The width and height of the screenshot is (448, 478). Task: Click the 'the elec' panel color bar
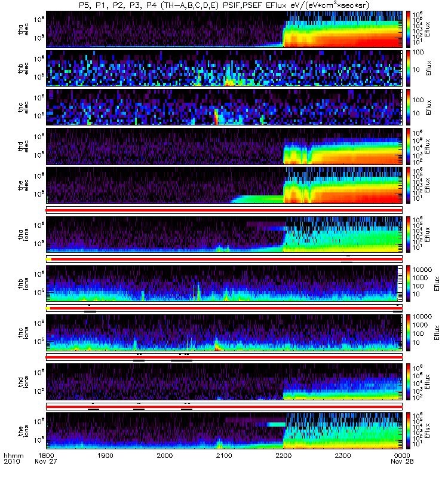408,185
